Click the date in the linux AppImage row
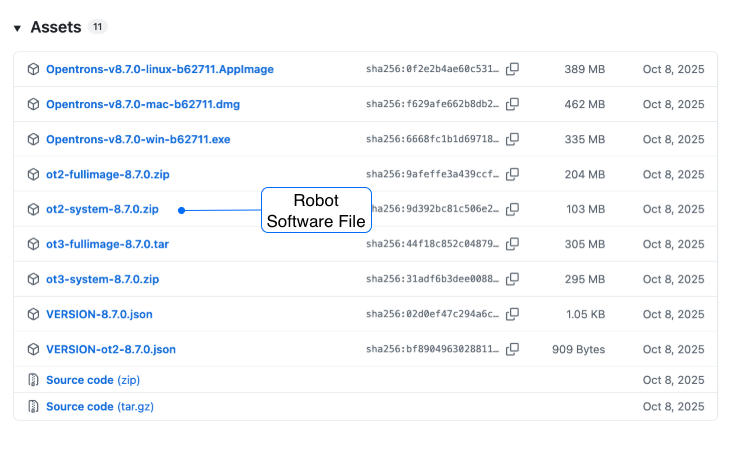The width and height of the screenshot is (732, 450). pos(673,69)
